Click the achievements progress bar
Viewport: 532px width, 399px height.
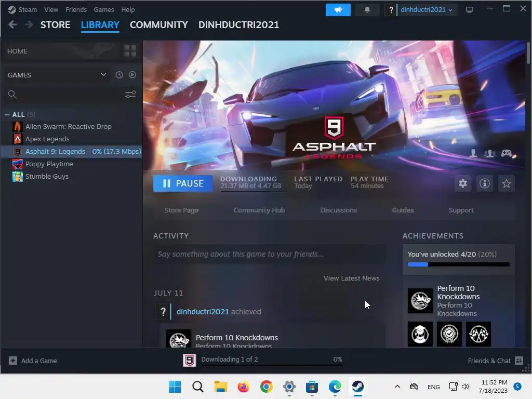coord(458,264)
